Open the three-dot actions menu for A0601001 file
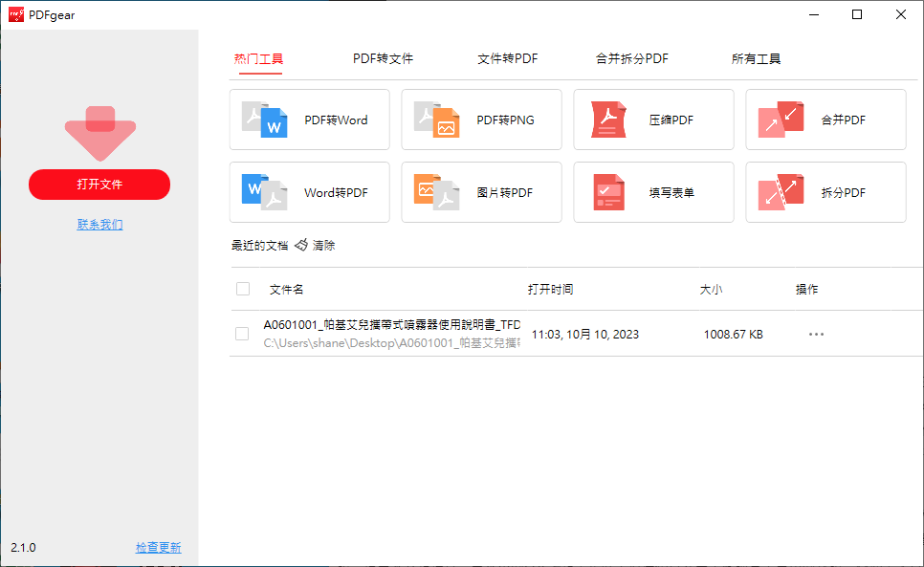 816,334
